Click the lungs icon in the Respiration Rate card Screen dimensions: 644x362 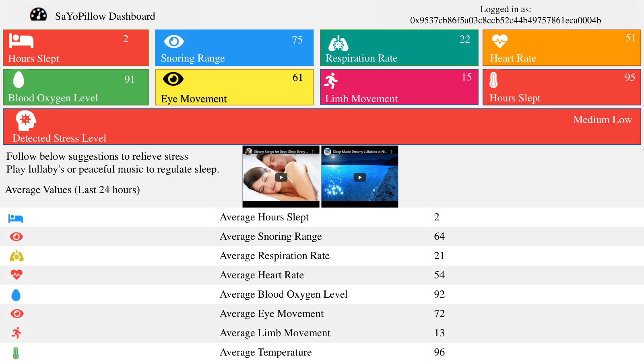339,43
